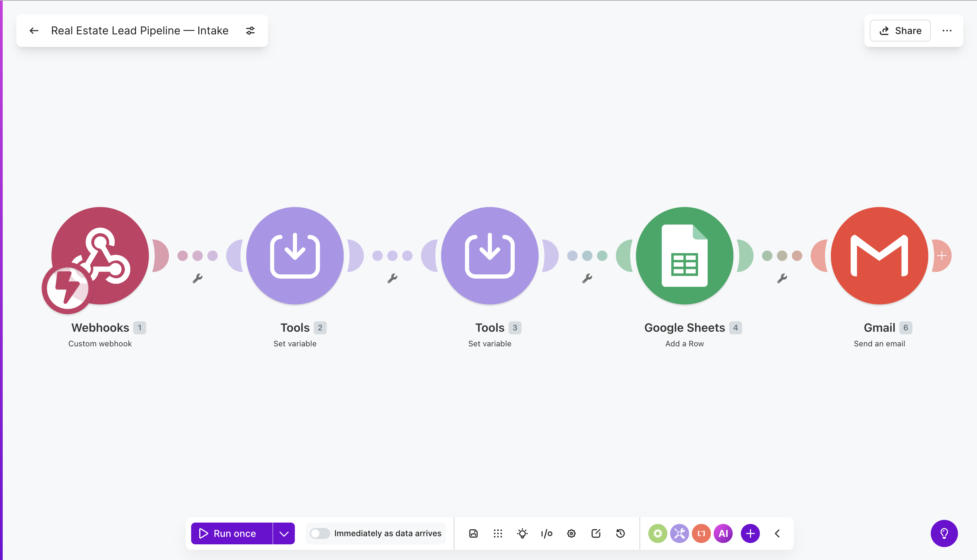Set filter wrench between Tools 3 and Google Sheets
The width and height of the screenshot is (977, 560).
pos(587,278)
